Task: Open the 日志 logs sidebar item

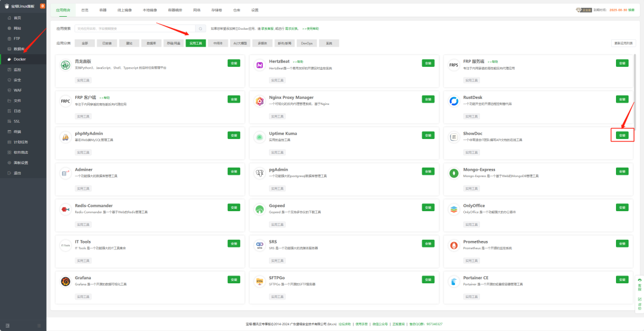Action: (x=23, y=111)
